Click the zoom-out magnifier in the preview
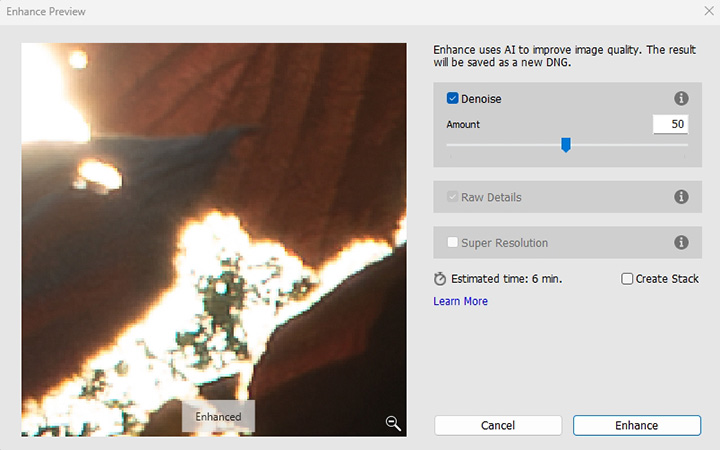 coord(393,423)
